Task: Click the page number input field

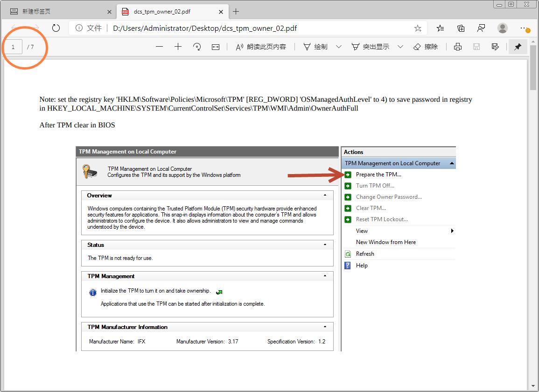Action: click(x=13, y=47)
